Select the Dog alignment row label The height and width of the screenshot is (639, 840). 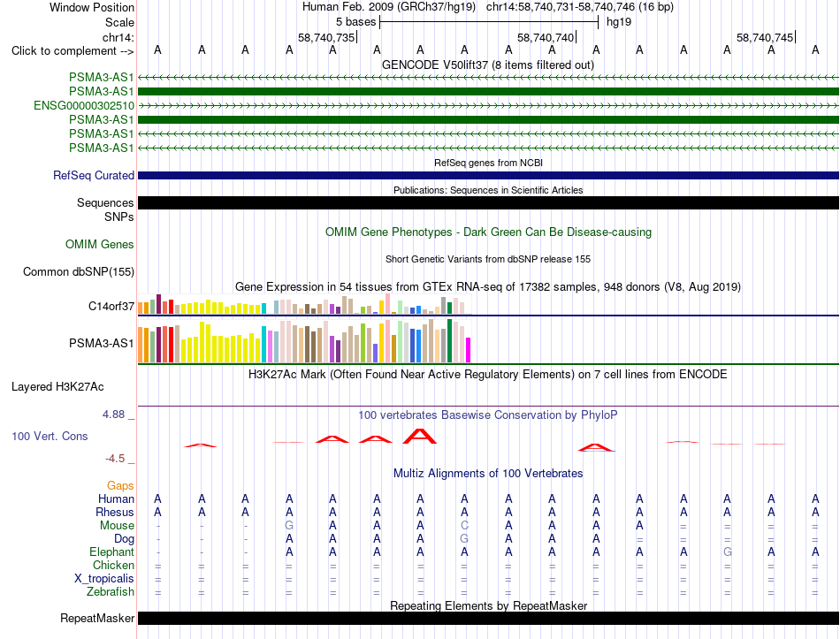(124, 539)
